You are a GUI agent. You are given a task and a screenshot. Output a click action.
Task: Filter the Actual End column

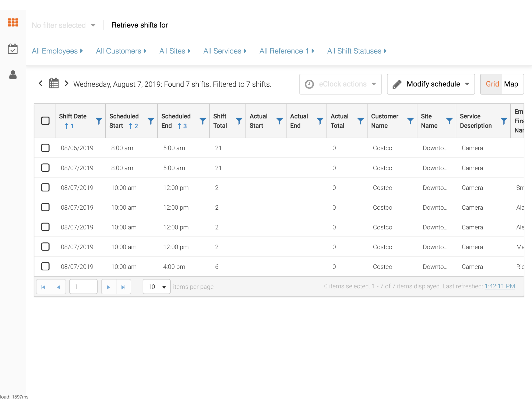(x=320, y=121)
